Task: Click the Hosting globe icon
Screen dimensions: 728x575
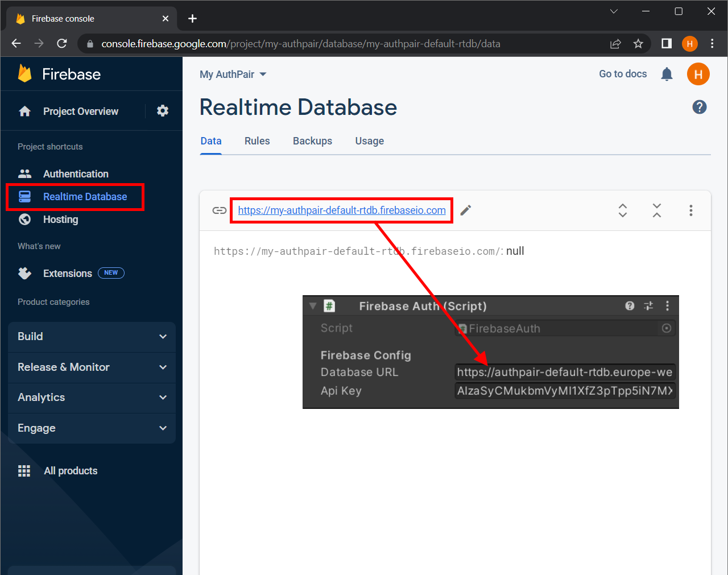Action: click(x=24, y=220)
